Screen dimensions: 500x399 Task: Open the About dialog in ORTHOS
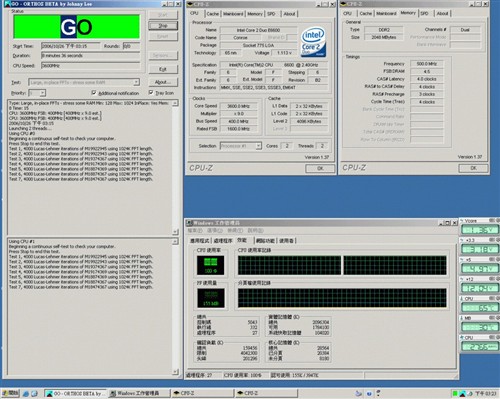163,82
